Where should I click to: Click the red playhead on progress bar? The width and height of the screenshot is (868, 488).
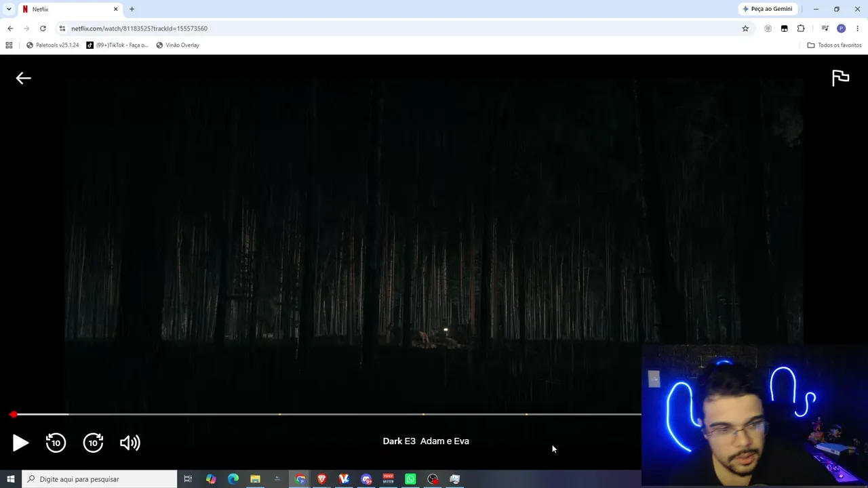coord(14,414)
